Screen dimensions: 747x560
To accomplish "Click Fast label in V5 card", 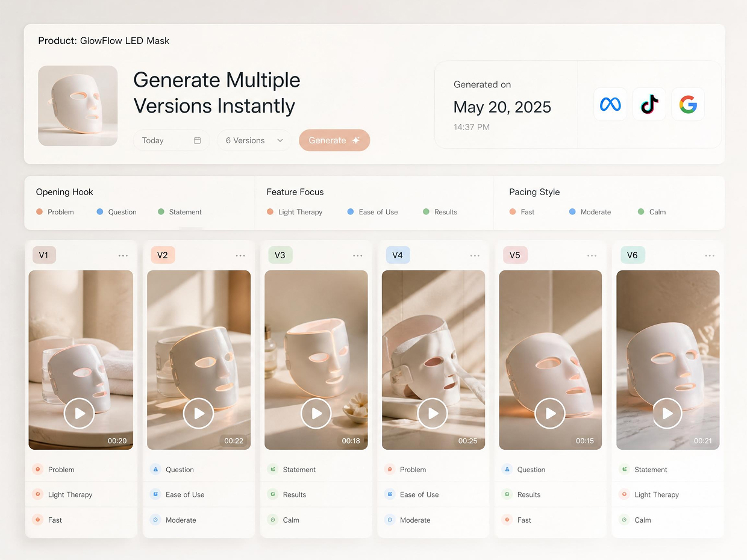I will 524,520.
